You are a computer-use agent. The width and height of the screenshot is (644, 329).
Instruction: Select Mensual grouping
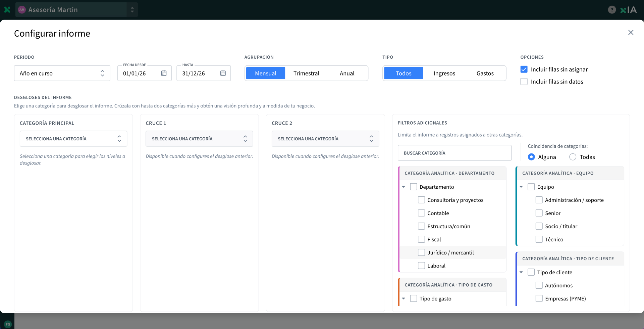266,73
